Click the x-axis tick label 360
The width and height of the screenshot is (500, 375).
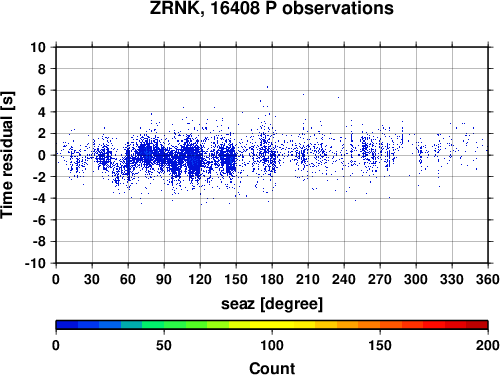(488, 279)
